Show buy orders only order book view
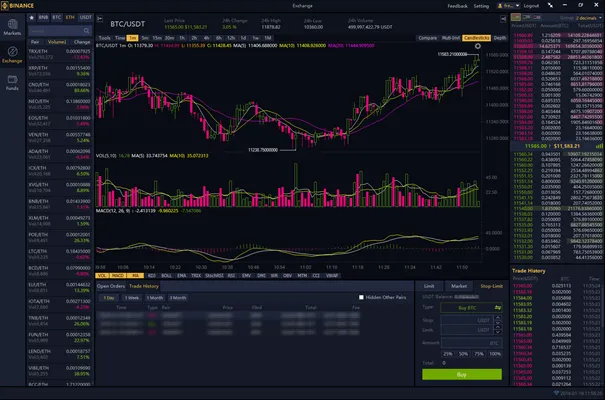Screen dimensions: 605x400 tap(526, 17)
